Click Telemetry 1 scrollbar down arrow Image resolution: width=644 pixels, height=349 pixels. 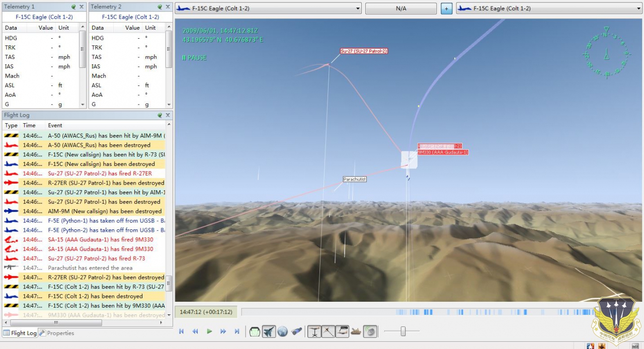pyautogui.click(x=83, y=105)
